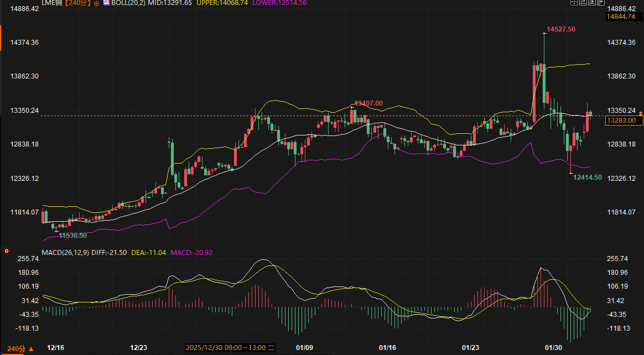The width and height of the screenshot is (644, 355).
Task: Open the 240分 period selector at bottom left
Action: pos(18,348)
